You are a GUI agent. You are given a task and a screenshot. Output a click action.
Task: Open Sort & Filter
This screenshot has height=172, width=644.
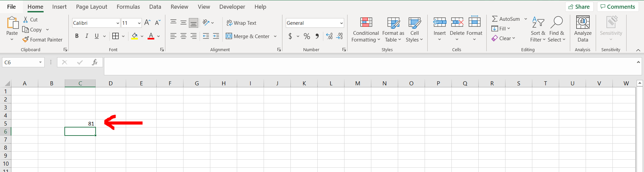[x=538, y=30]
